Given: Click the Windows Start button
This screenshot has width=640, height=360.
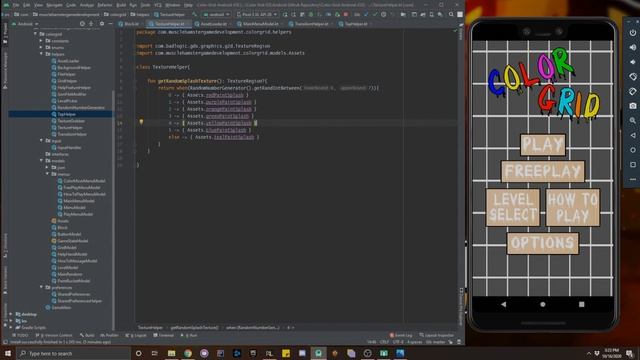Looking at the screenshot, I should click(x=8, y=353).
